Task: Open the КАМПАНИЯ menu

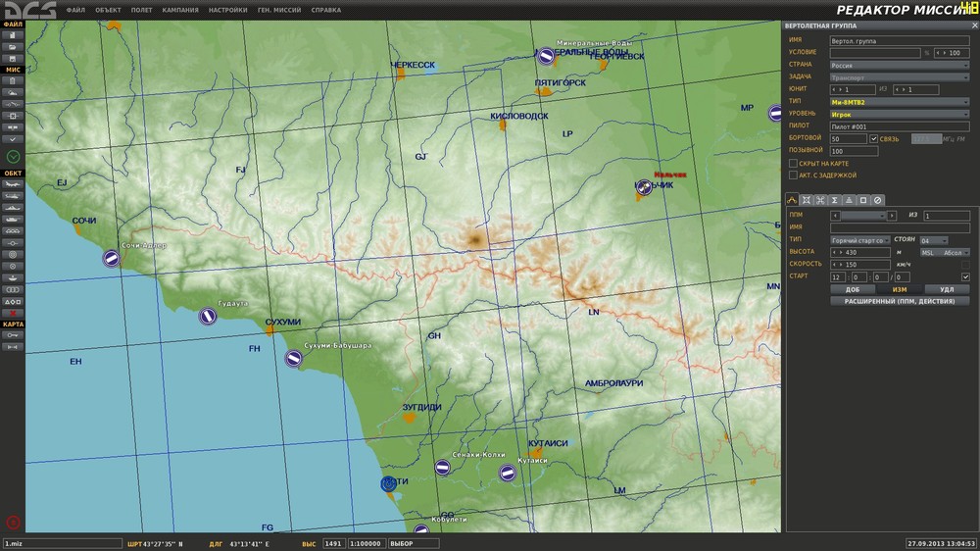Action: click(x=180, y=10)
